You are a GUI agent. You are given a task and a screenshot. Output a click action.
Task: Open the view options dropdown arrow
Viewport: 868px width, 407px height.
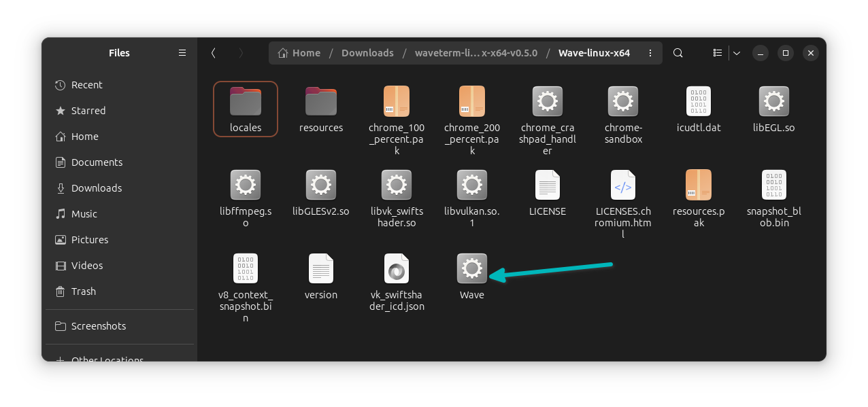click(736, 52)
